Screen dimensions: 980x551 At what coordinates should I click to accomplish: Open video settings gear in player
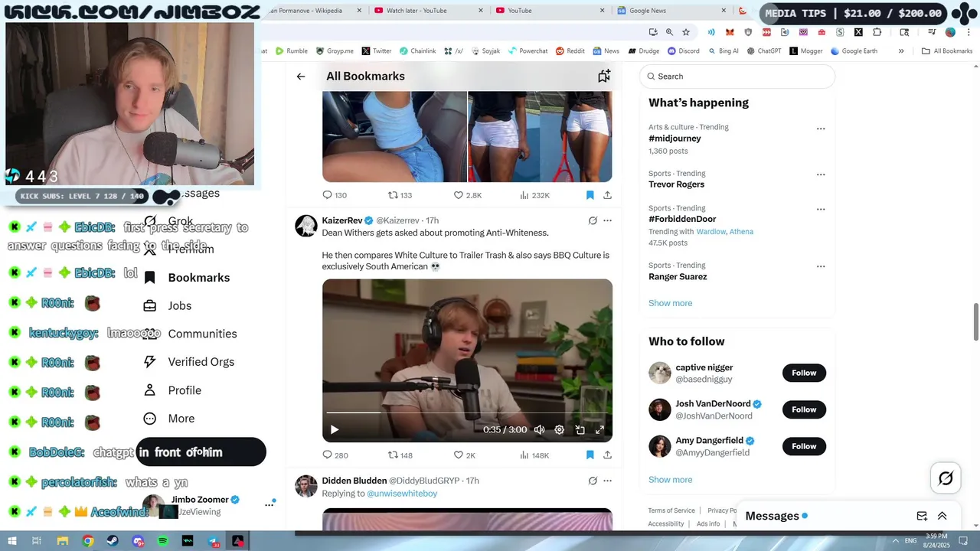click(560, 429)
